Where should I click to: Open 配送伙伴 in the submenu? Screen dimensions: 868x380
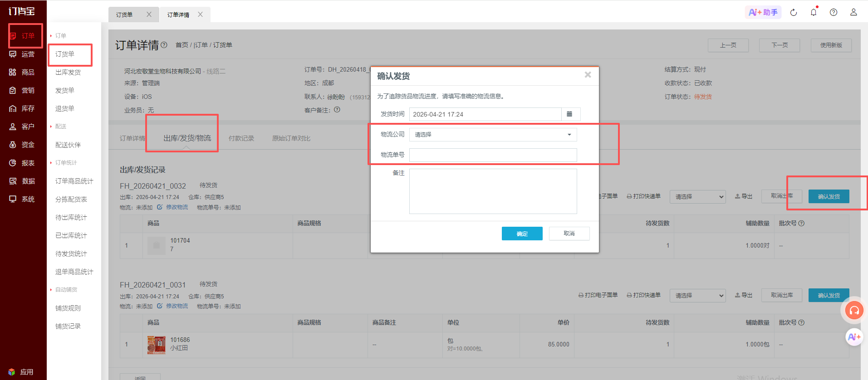click(68, 145)
